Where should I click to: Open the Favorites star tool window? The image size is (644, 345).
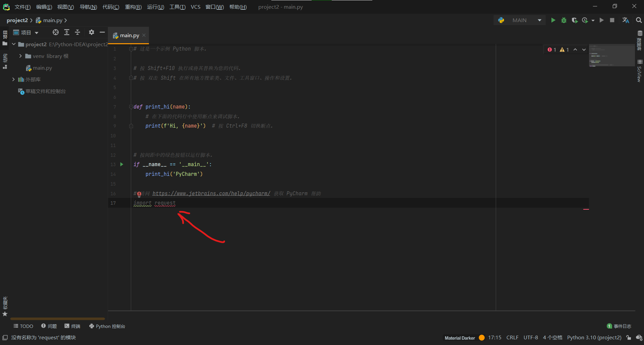coord(5,306)
